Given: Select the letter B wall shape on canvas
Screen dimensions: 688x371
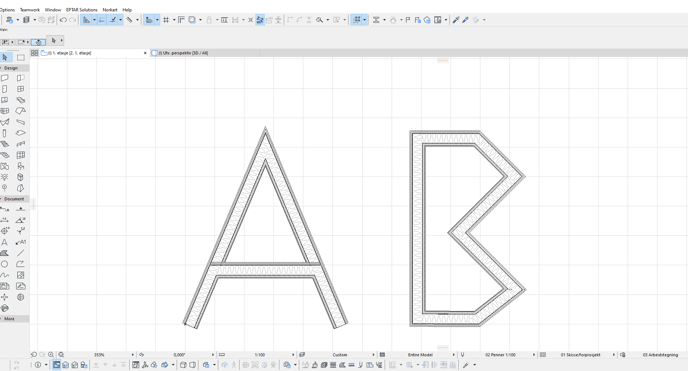Looking at the screenshot, I should click(x=468, y=228).
